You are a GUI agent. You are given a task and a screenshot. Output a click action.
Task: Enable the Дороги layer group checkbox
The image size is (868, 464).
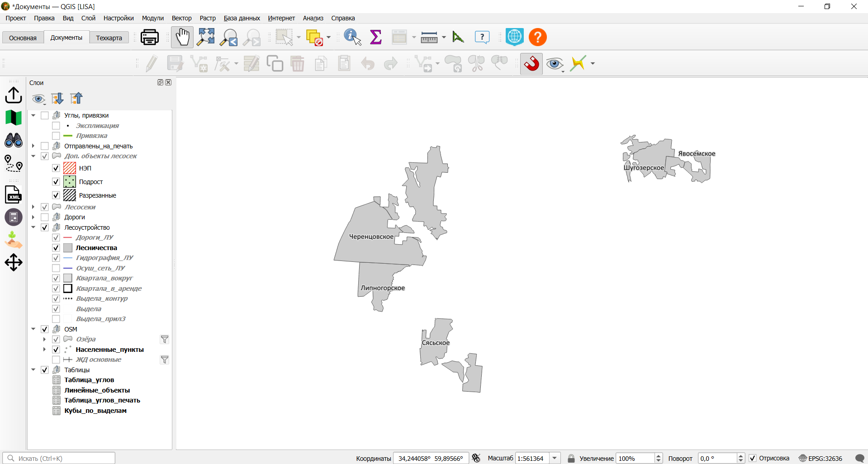point(45,217)
